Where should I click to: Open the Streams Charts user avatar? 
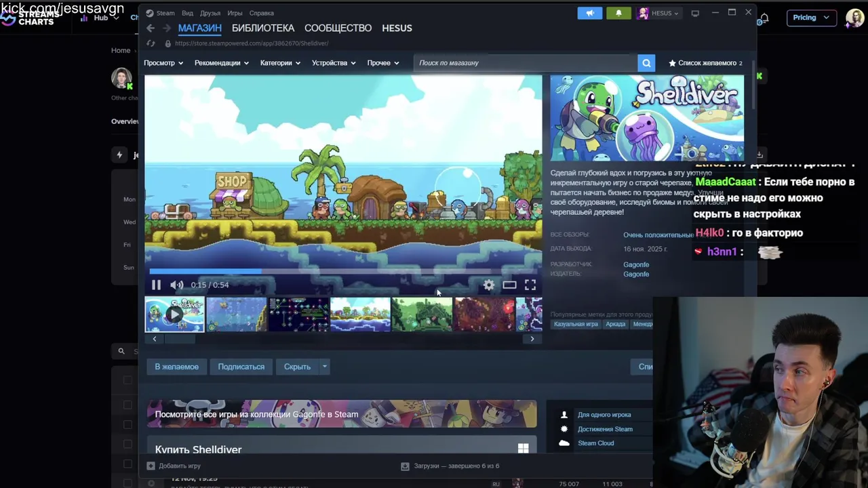[x=854, y=18]
